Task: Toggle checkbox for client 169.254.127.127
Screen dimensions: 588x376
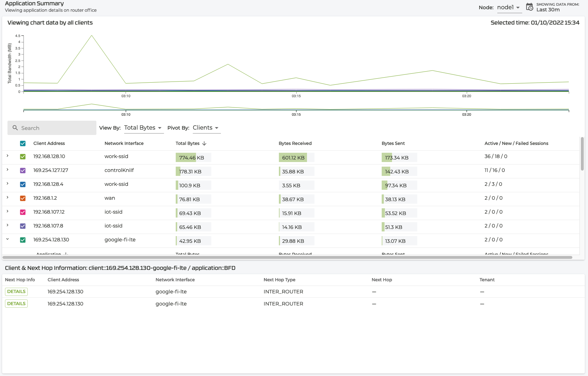Action: pyautogui.click(x=23, y=171)
